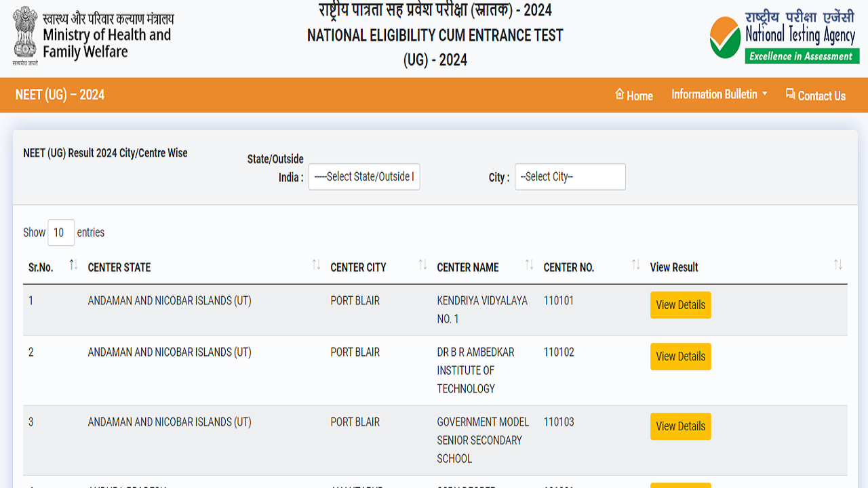Image resolution: width=868 pixels, height=488 pixels.
Task: Click the CENTER NAME column header
Action: pos(468,267)
